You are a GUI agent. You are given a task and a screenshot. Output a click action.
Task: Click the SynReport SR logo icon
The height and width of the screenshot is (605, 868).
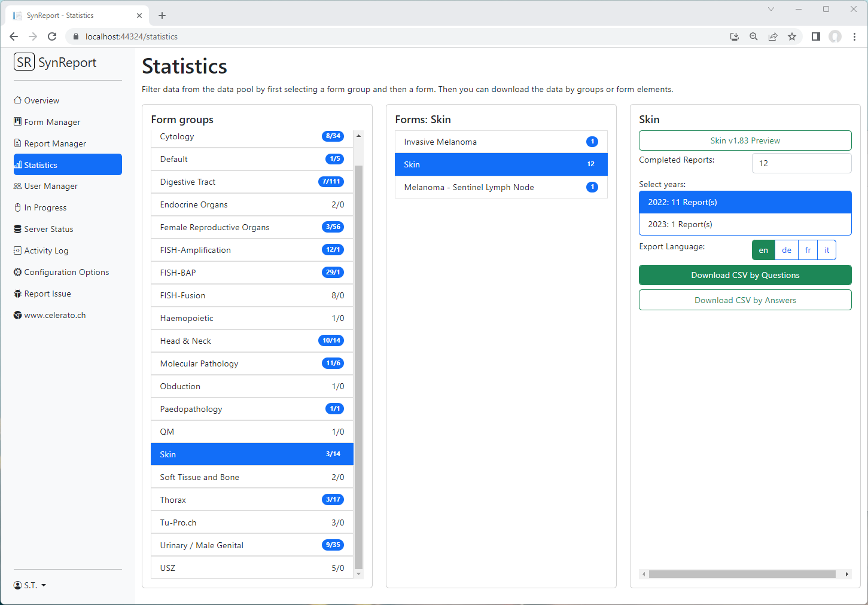(x=24, y=62)
